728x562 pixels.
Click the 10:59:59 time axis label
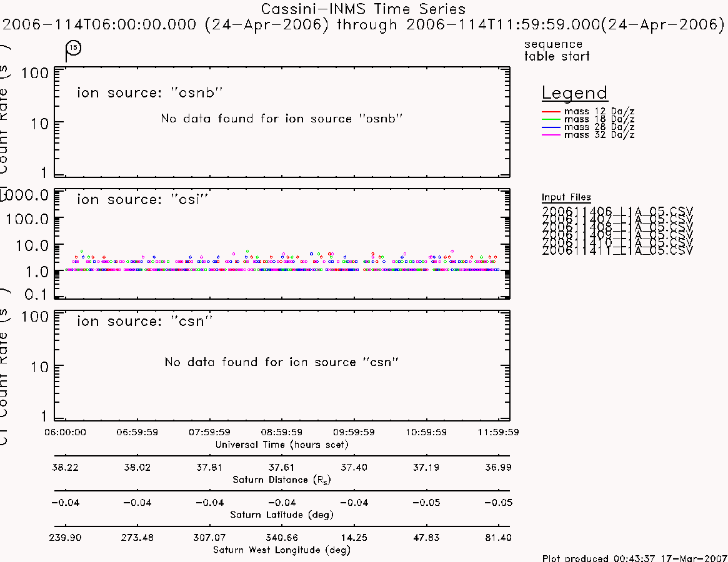[x=426, y=432]
